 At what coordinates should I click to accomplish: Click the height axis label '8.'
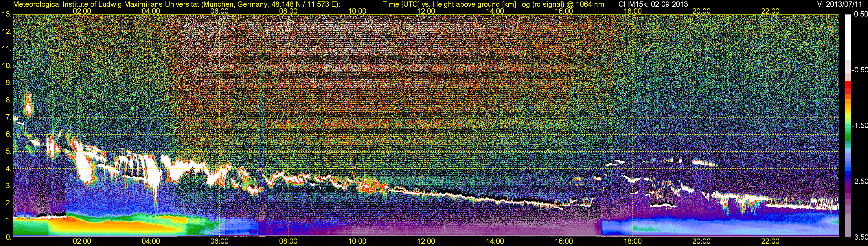pyautogui.click(x=8, y=100)
